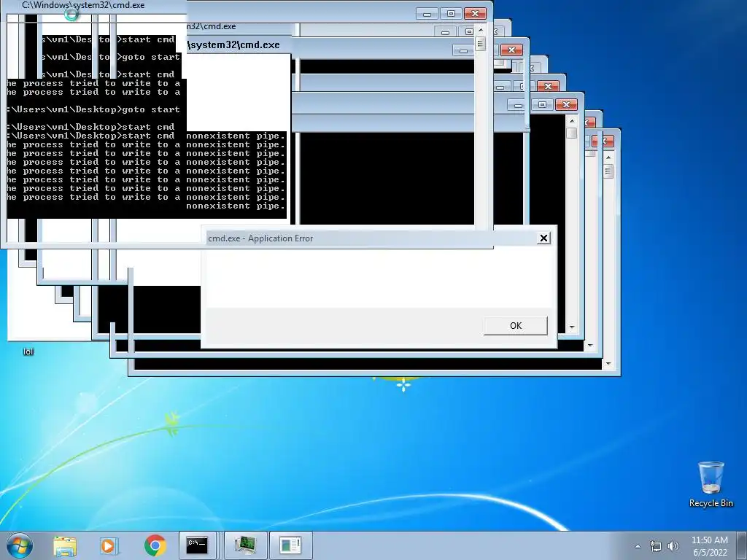Open the Task Manager taskbar button
The height and width of the screenshot is (560, 747).
point(245,545)
